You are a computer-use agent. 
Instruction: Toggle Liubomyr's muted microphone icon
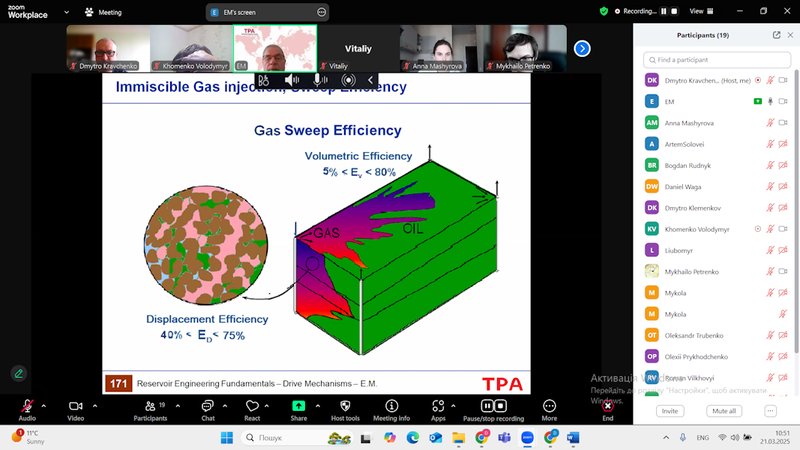coord(770,251)
